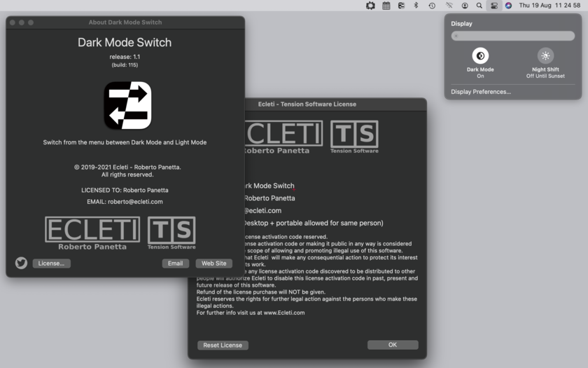The height and width of the screenshot is (368, 588).
Task: Click the TS Tension Software logo in About window
Action: click(171, 233)
